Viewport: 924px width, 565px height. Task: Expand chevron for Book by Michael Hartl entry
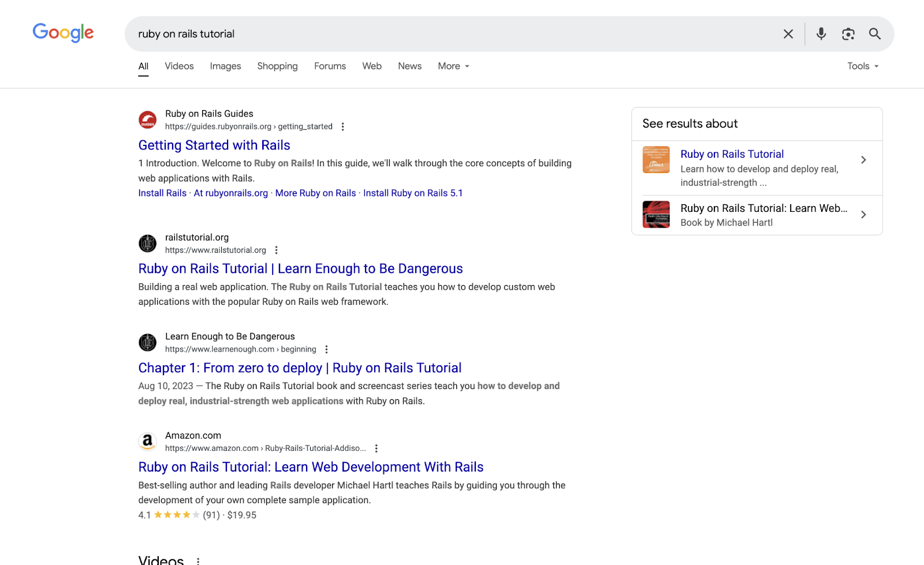863,215
